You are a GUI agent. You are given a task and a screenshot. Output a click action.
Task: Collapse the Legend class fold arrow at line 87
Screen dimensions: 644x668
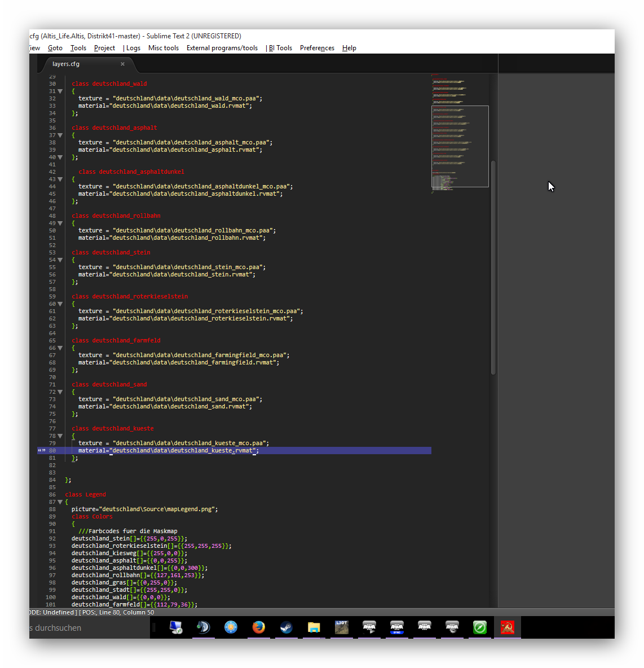60,502
